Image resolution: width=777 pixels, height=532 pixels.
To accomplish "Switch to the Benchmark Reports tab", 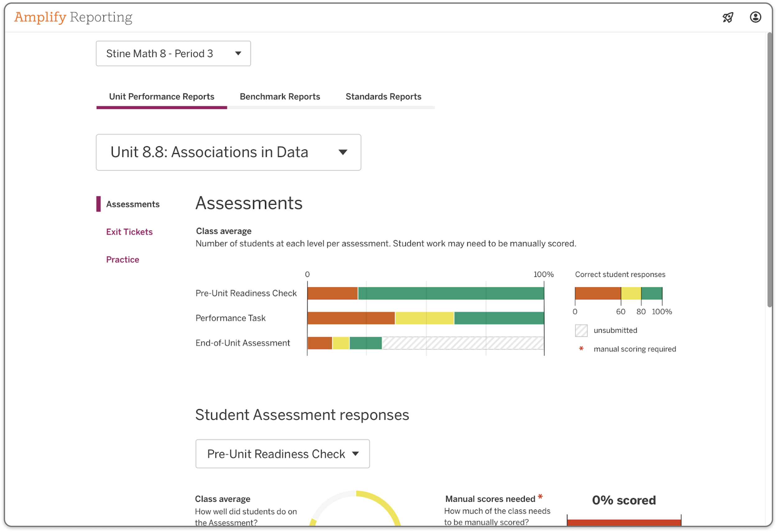I will click(280, 97).
